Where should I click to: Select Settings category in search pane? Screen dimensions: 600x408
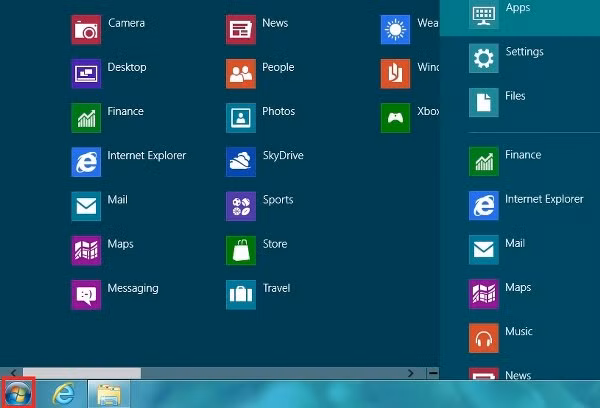(484, 58)
